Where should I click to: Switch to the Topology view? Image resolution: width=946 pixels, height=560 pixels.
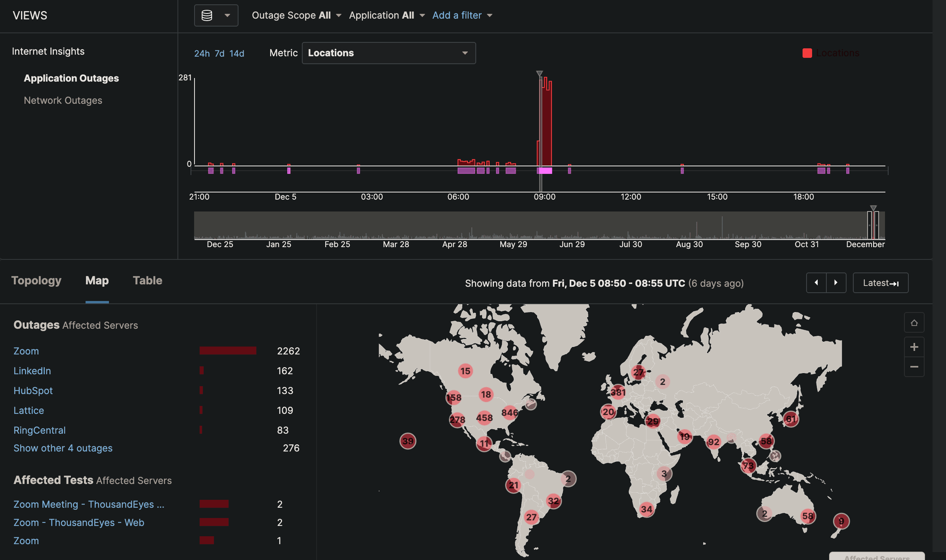click(36, 280)
